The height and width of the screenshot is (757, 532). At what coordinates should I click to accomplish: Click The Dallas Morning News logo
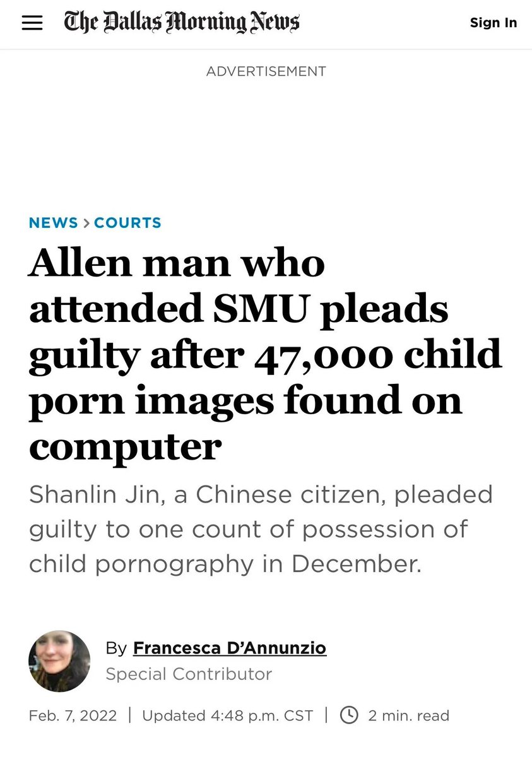point(182,23)
